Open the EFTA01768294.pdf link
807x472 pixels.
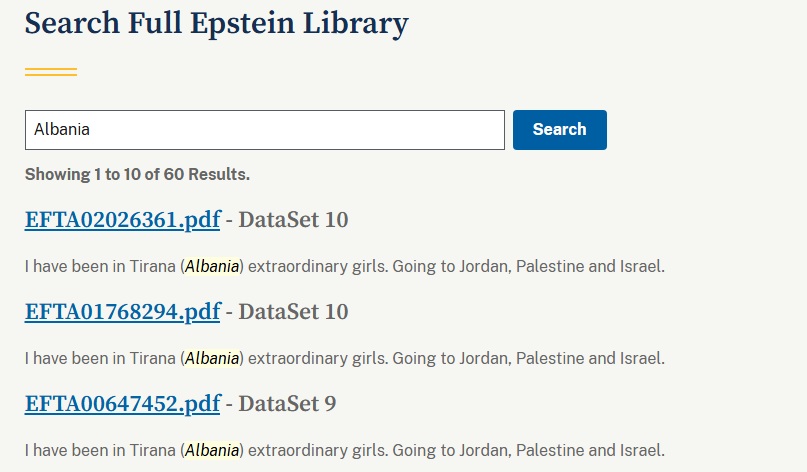122,312
